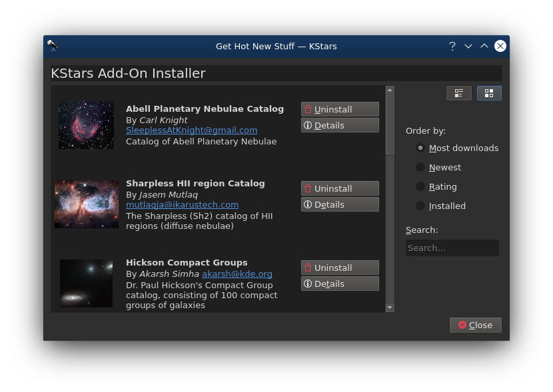Open the mutlaqja@ikarustech.com email link
The width and height of the screenshot is (553, 392).
183,204
